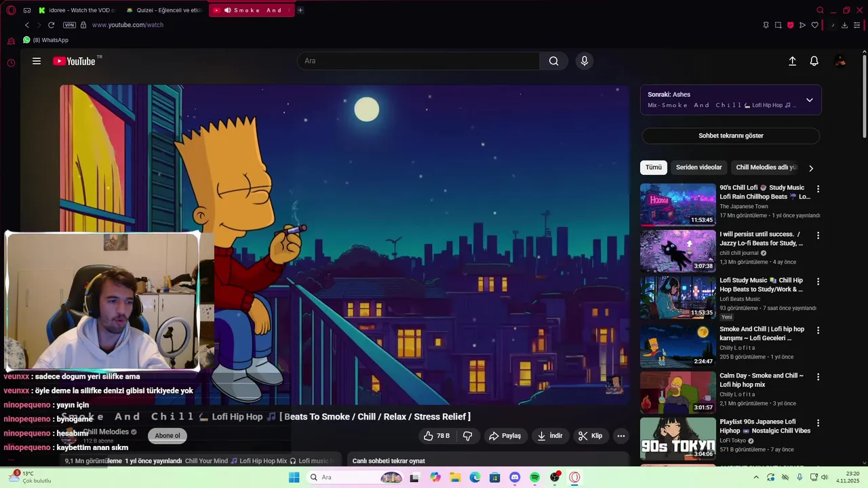Open the Create upload icon

[792, 61]
